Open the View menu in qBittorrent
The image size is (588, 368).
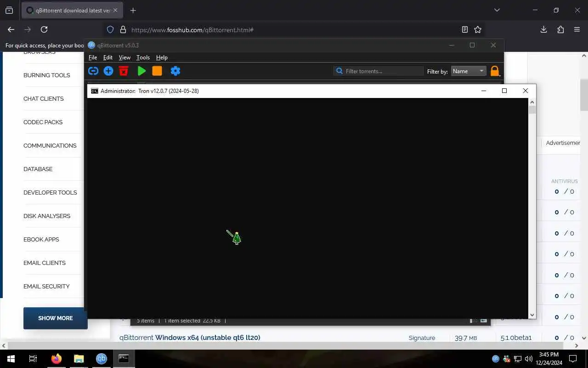click(x=124, y=57)
